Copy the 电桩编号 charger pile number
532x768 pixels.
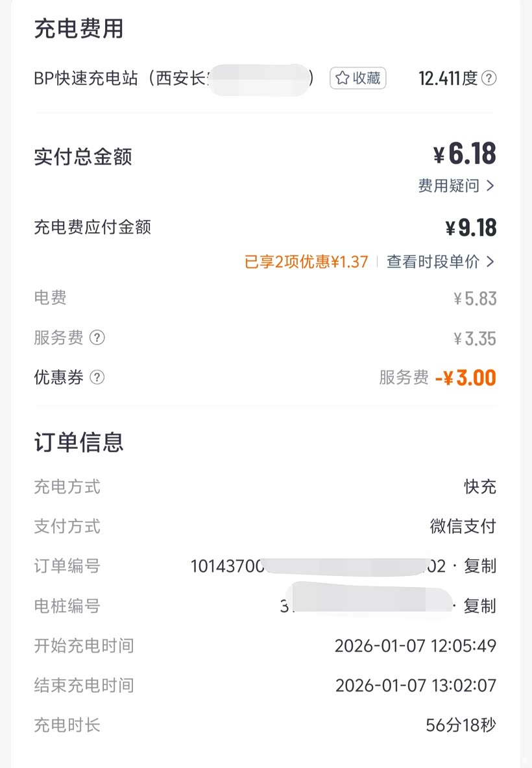480,606
